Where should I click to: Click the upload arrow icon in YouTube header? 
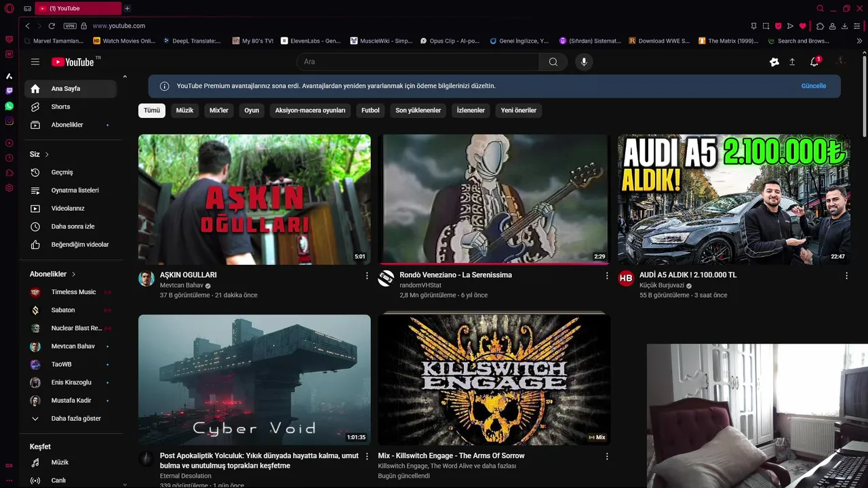[792, 62]
